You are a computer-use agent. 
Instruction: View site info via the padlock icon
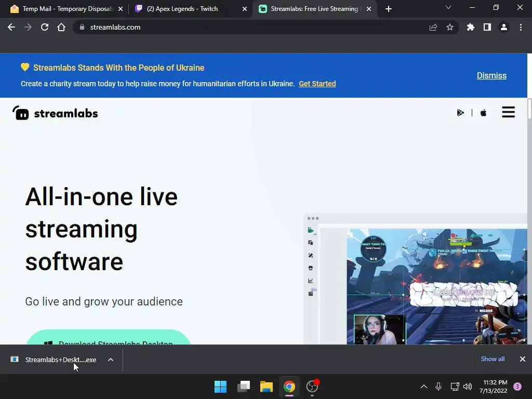coord(82,27)
